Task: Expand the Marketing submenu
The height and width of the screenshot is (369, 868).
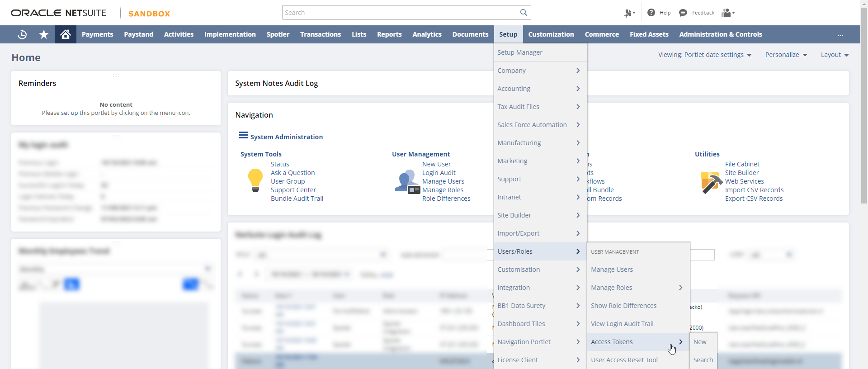Action: pos(541,161)
